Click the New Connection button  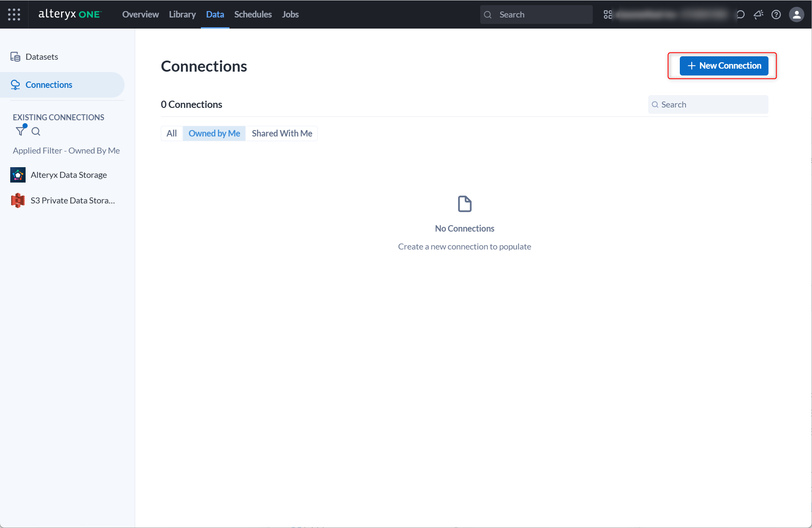click(x=724, y=66)
